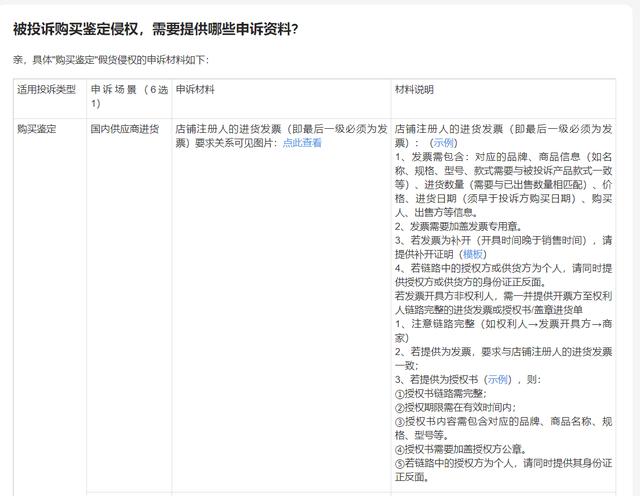Open the 示例 link beside 授权书
The width and height of the screenshot is (640, 496).
[x=498, y=379]
